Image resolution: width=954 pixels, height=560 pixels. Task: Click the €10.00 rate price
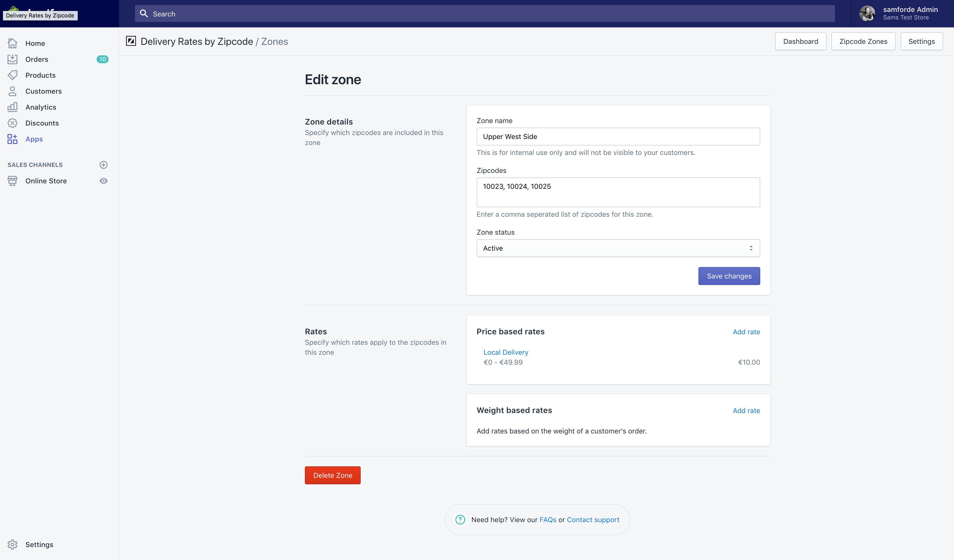(x=749, y=362)
